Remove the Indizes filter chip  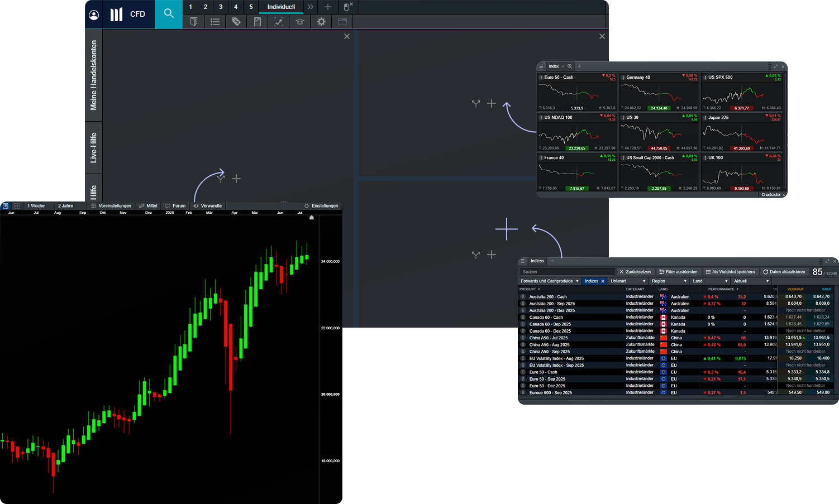click(x=602, y=281)
